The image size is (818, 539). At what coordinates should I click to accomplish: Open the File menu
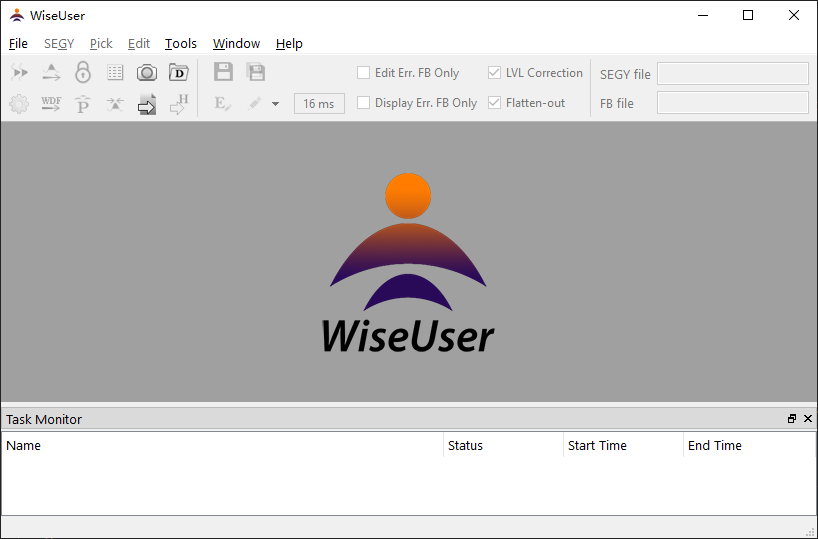[x=18, y=44]
